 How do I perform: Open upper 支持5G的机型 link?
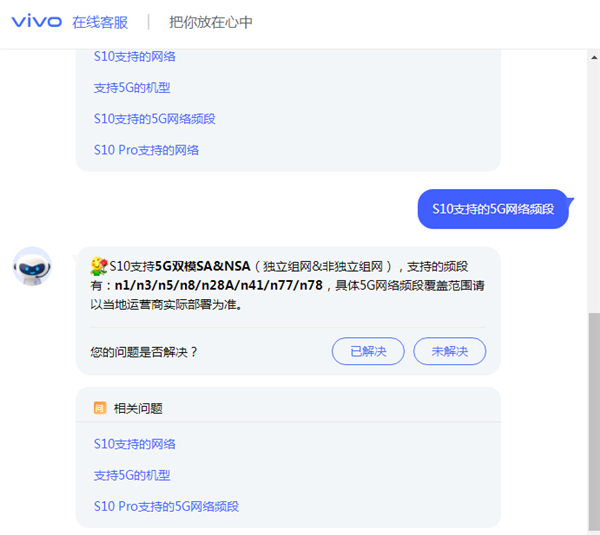(132, 88)
